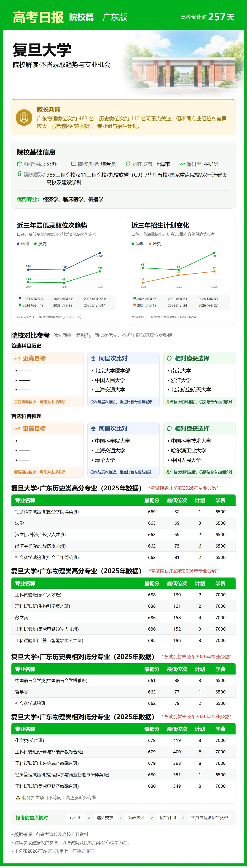This screenshot has height=868, width=247.
Task: Click the 相对稳妥选择 shield icon under 首选科目物理
Action: pos(169,429)
